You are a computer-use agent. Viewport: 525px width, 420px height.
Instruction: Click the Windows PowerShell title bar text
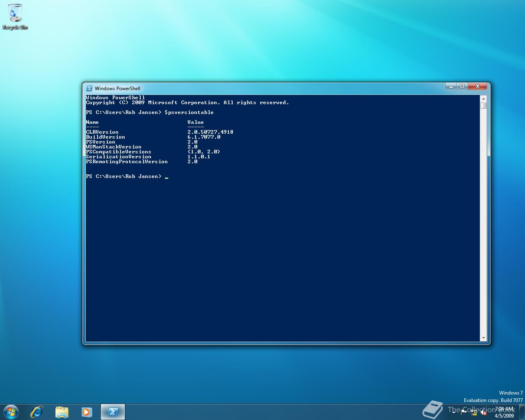(x=117, y=88)
